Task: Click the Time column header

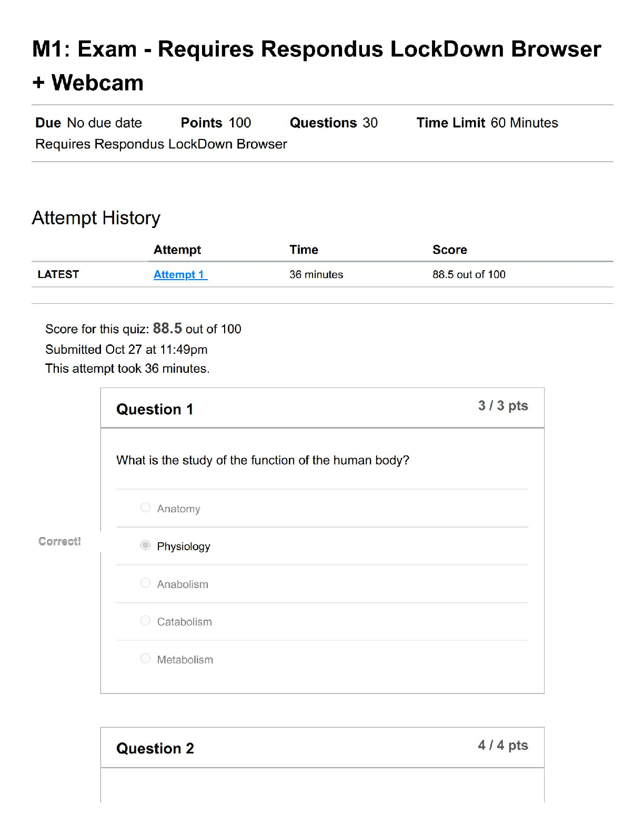Action: [x=304, y=250]
